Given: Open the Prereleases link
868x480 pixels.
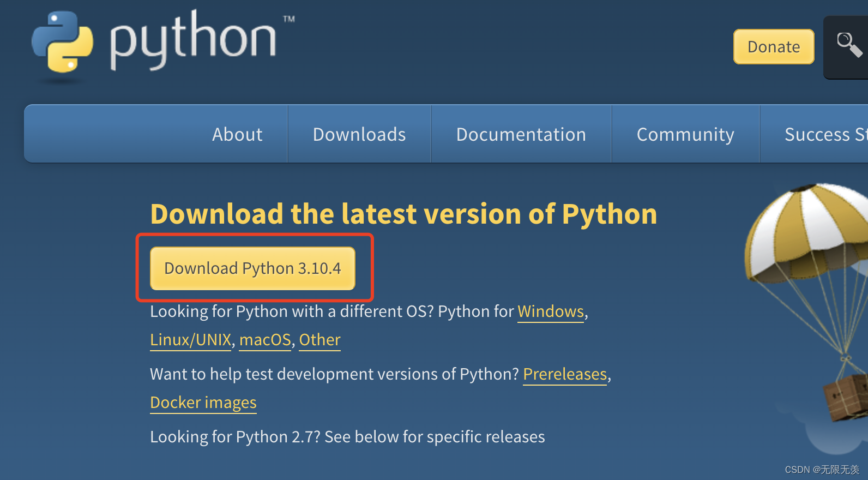Looking at the screenshot, I should point(565,374).
